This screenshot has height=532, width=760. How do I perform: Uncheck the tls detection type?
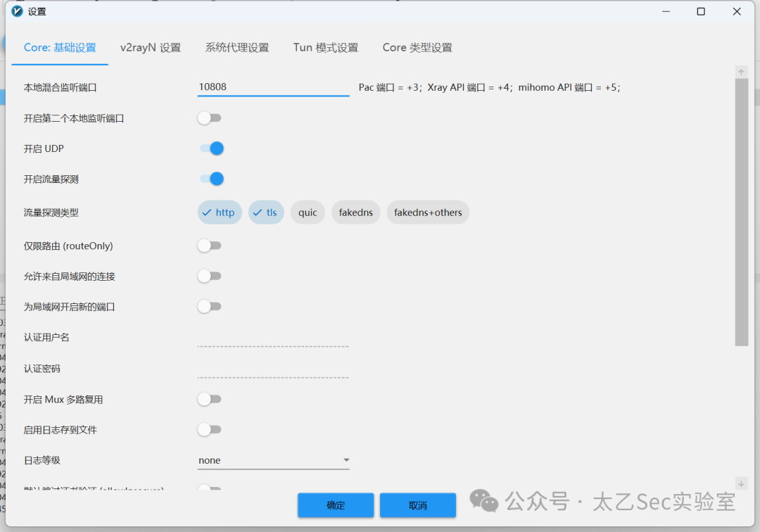(x=266, y=212)
